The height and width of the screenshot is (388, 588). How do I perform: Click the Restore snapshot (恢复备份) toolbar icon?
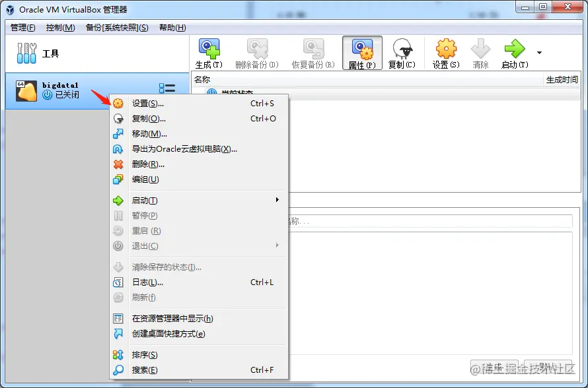[314, 49]
